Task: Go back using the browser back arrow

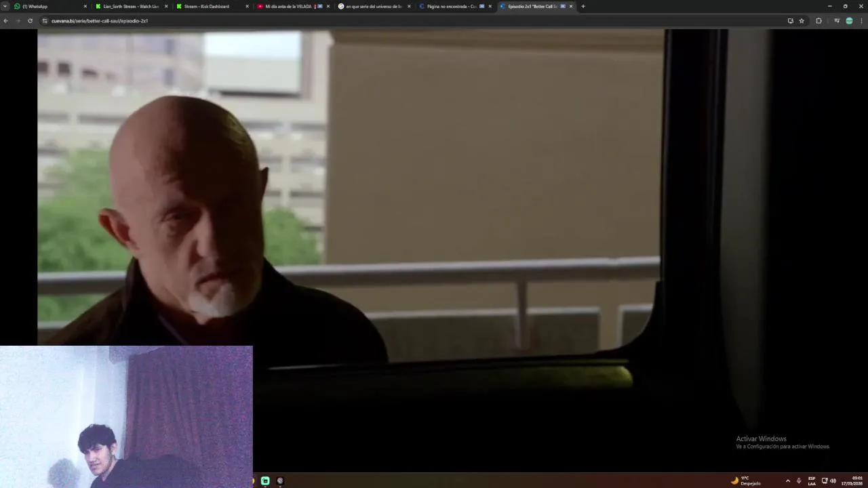Action: 5,21
